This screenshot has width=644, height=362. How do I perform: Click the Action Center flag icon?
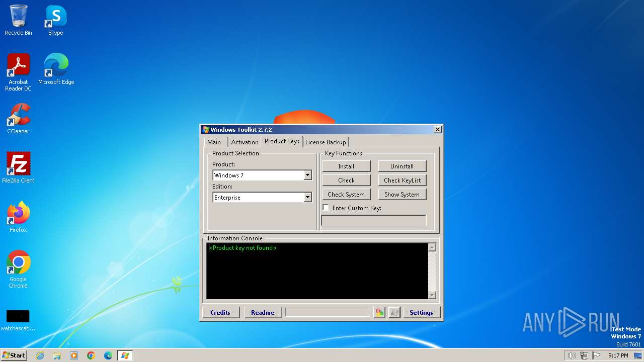pyautogui.click(x=596, y=355)
